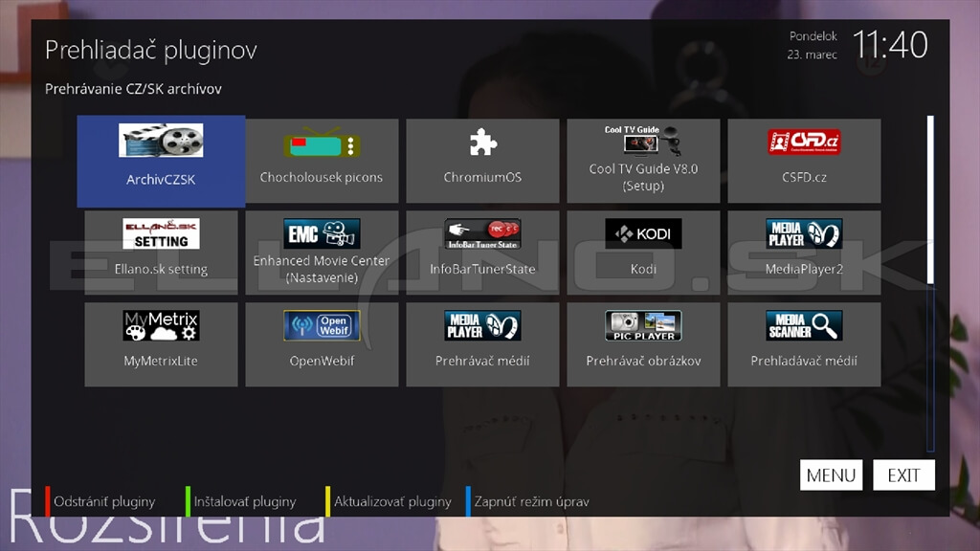Open Ellano.sk setting
980x551 pixels.
click(x=161, y=251)
